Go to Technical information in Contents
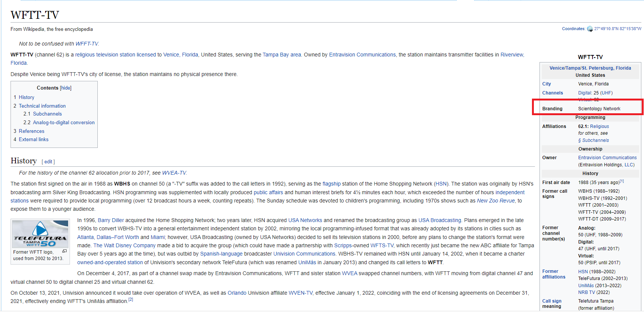The height and width of the screenshot is (312, 644). [x=42, y=106]
